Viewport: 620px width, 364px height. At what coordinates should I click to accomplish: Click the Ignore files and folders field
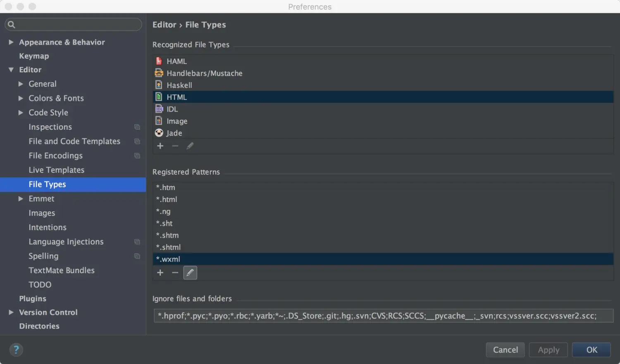coord(384,316)
